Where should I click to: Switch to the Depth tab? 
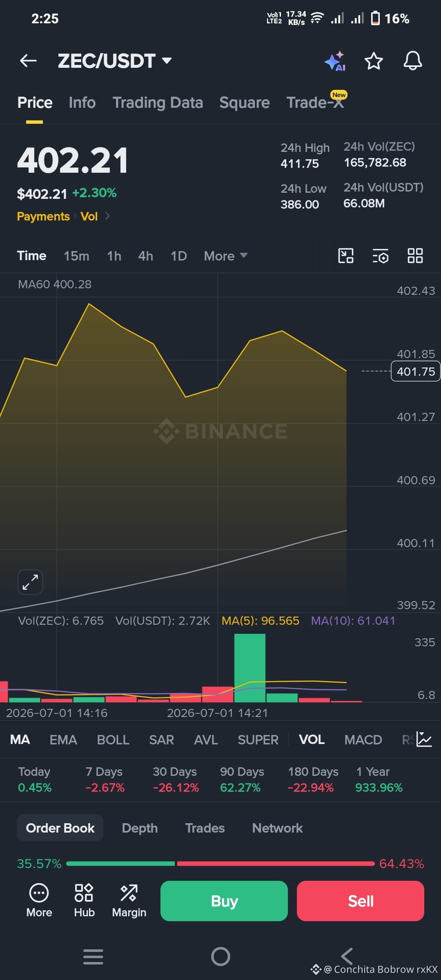[x=140, y=828]
